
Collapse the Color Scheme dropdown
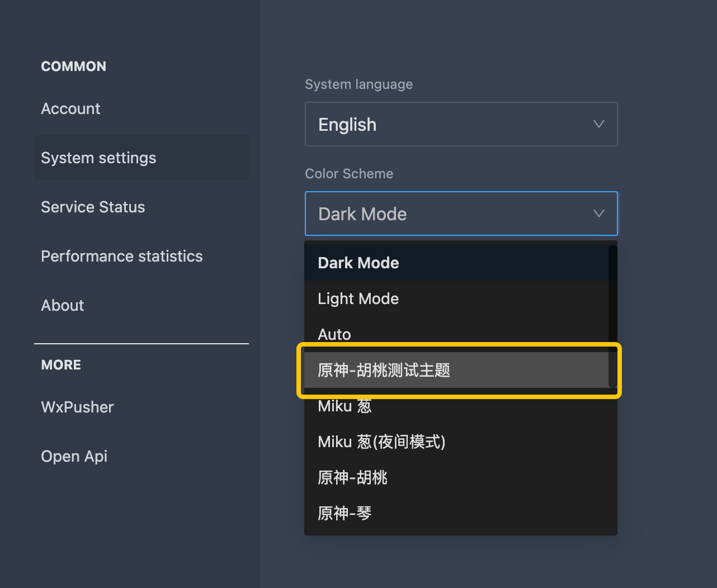pos(447,214)
